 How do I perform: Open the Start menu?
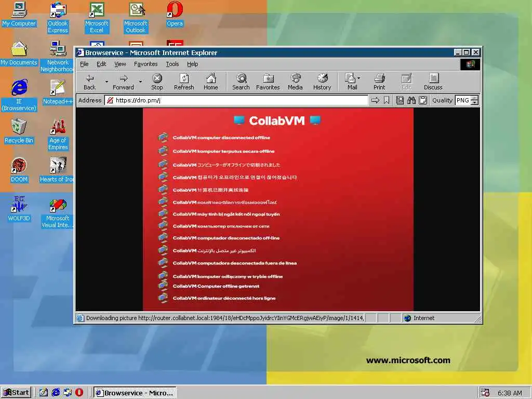(16, 393)
